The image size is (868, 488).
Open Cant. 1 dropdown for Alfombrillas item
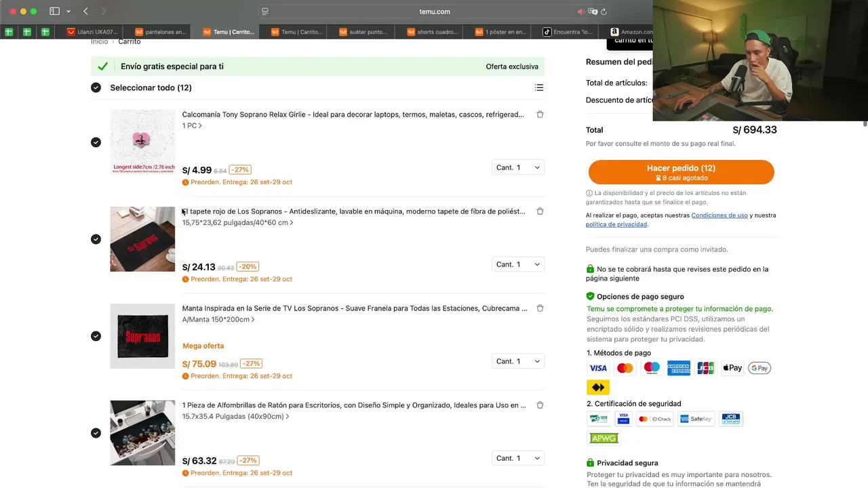(518, 458)
